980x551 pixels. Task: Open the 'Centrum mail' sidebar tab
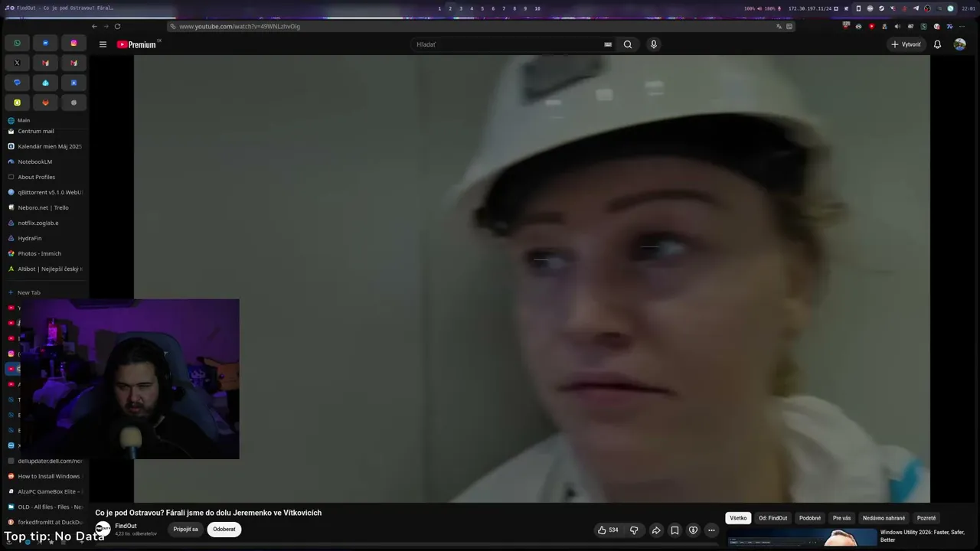(x=44, y=131)
